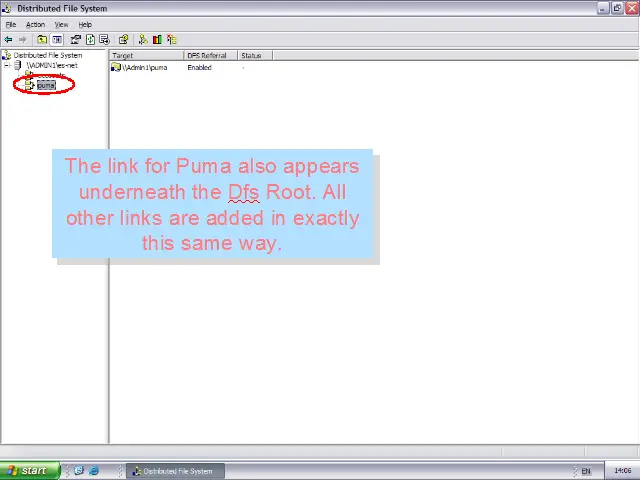Image resolution: width=640 pixels, height=480 pixels.
Task: Open the Action menu
Action: coord(35,24)
